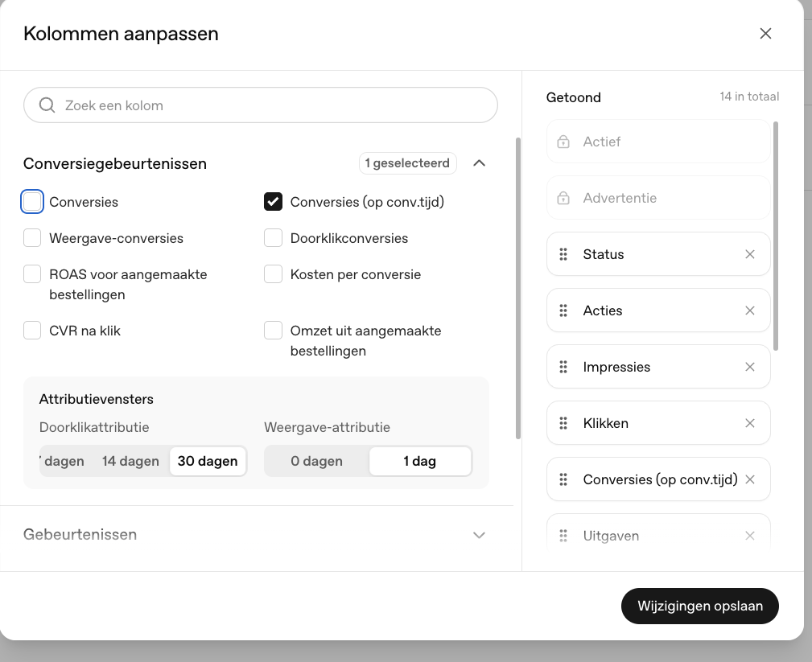The image size is (812, 662).
Task: Remove the Uitgaven column
Action: click(x=750, y=536)
